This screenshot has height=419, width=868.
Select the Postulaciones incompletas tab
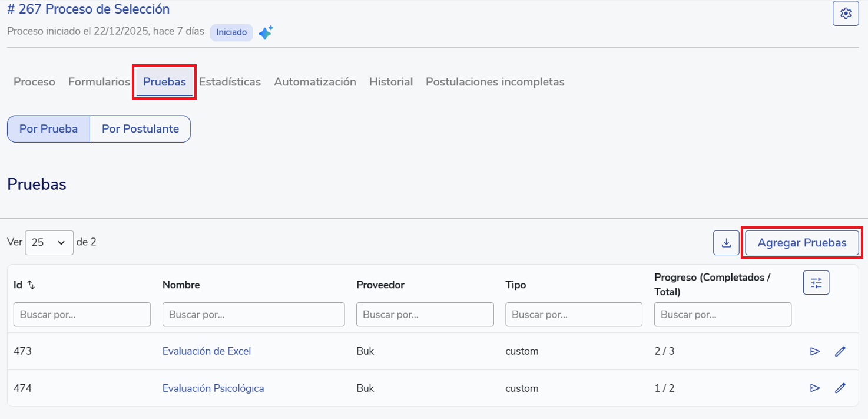495,82
